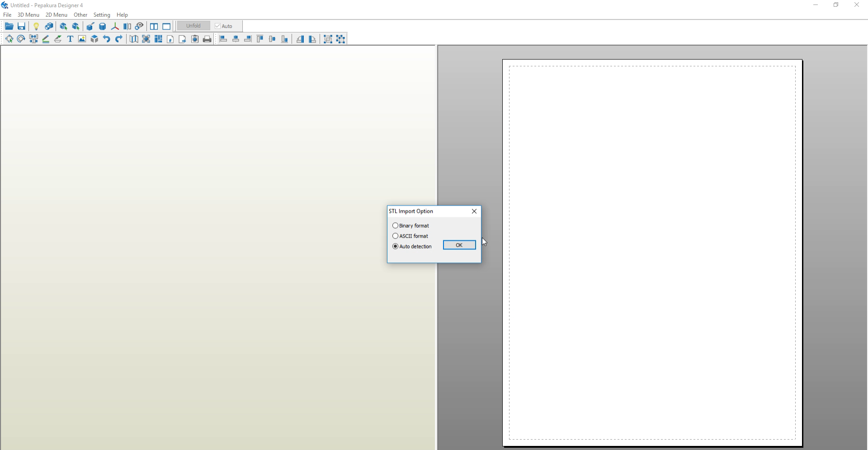Select the edit flaps tool icon
Screen dimensions: 868x450
(x=58, y=39)
